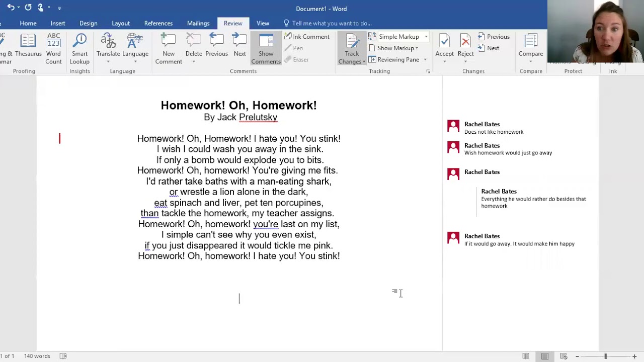Switch to the Home tab
Image resolution: width=644 pixels, height=362 pixels.
pos(28,23)
